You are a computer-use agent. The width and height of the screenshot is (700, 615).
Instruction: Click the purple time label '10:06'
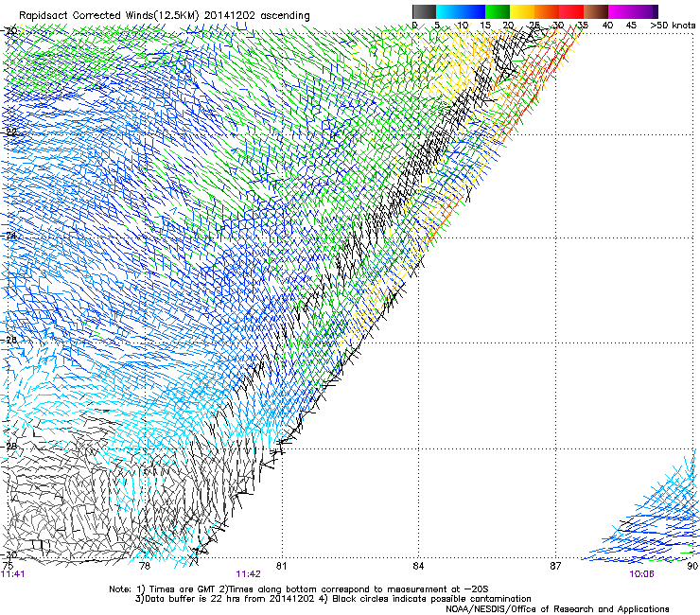641,574
